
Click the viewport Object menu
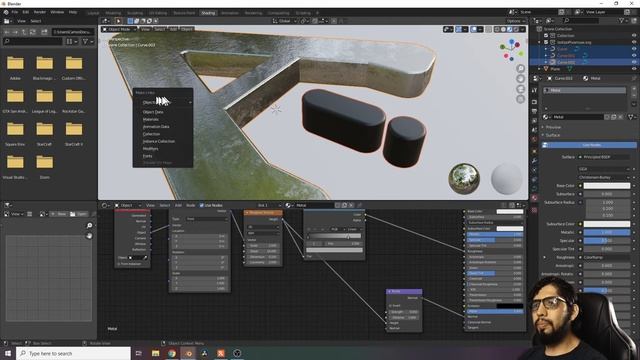click(187, 29)
